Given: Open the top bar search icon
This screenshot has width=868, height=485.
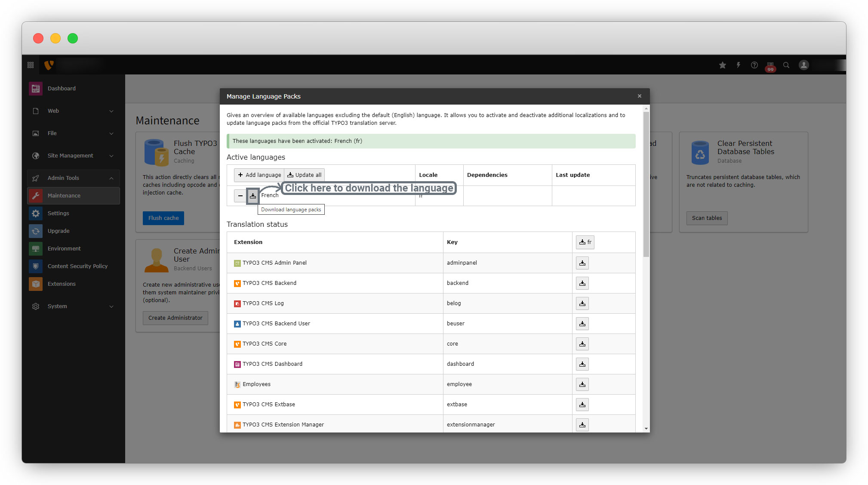Looking at the screenshot, I should [786, 65].
